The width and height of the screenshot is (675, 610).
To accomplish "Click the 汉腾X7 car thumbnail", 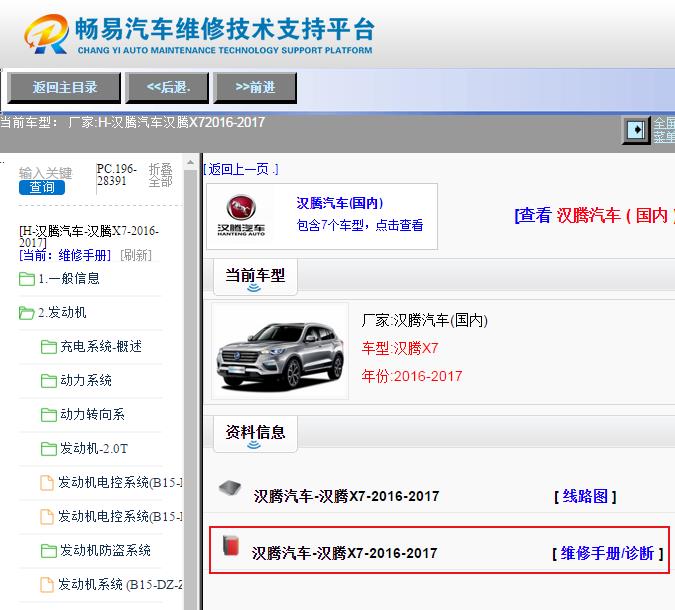I will (x=280, y=351).
